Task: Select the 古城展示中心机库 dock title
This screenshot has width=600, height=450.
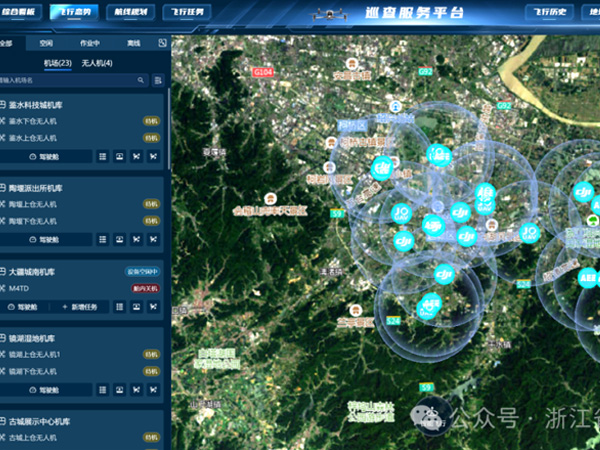Action: [x=39, y=422]
